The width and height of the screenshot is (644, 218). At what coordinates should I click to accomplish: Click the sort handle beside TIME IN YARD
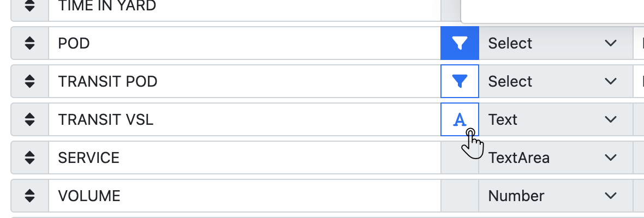(30, 7)
